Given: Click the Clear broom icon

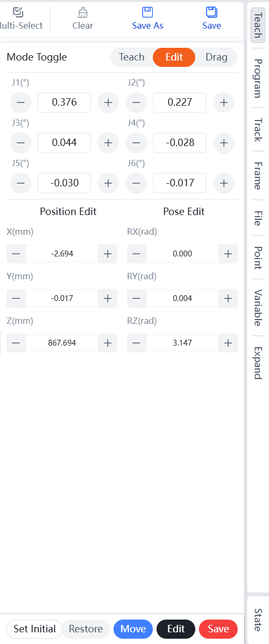Looking at the screenshot, I should [82, 12].
